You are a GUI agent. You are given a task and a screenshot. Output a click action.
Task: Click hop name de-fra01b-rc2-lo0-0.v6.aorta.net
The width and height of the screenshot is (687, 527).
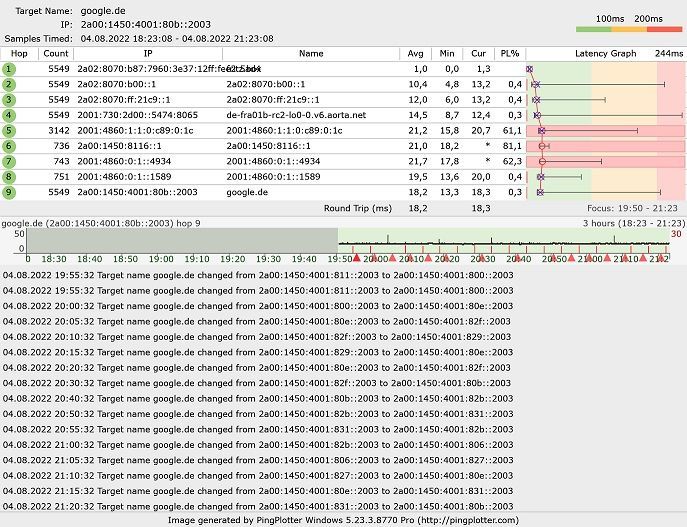tap(296, 115)
